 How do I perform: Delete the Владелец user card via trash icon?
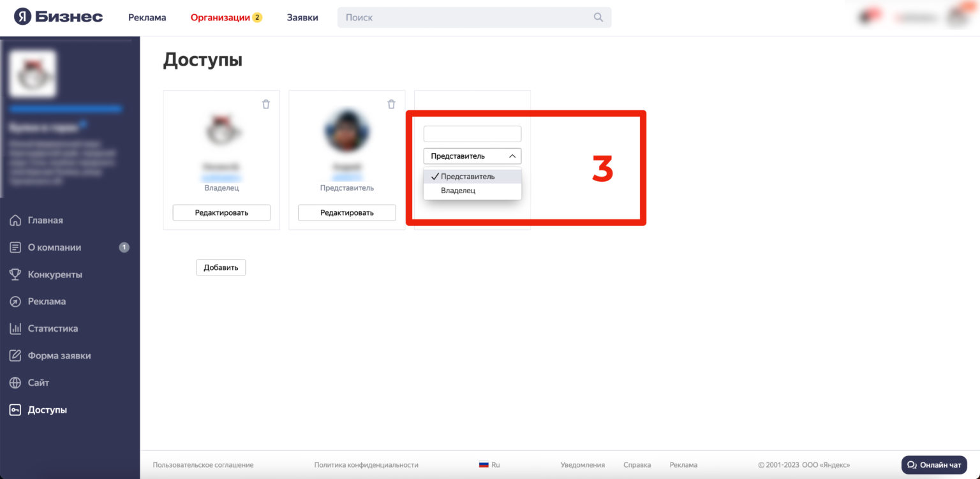point(266,104)
